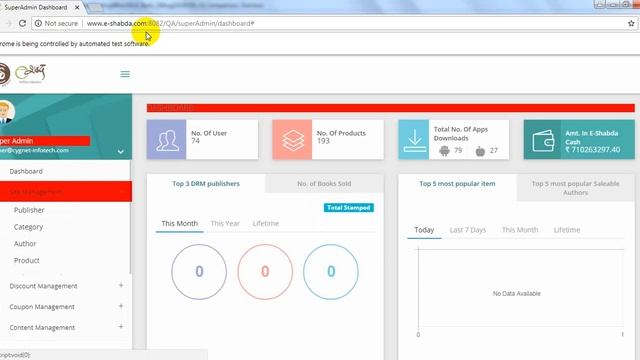The image size is (640, 360).
Task: Open Coupon Management menu label
Action: coord(42,307)
